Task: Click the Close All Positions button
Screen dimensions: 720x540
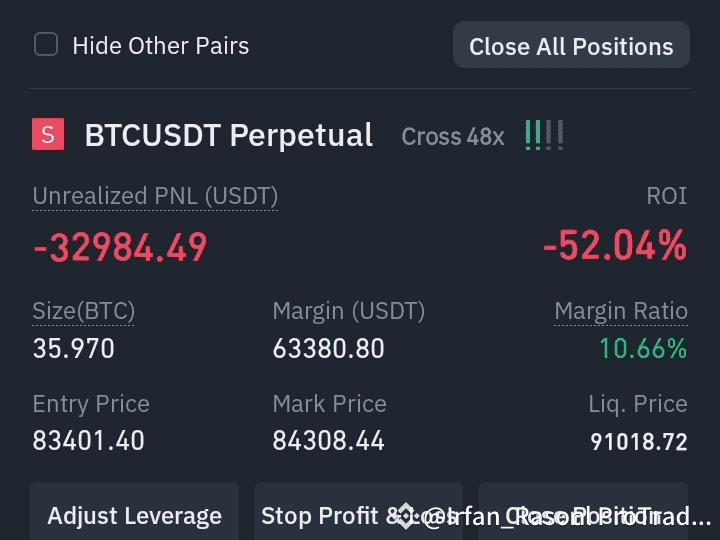Action: click(x=571, y=45)
